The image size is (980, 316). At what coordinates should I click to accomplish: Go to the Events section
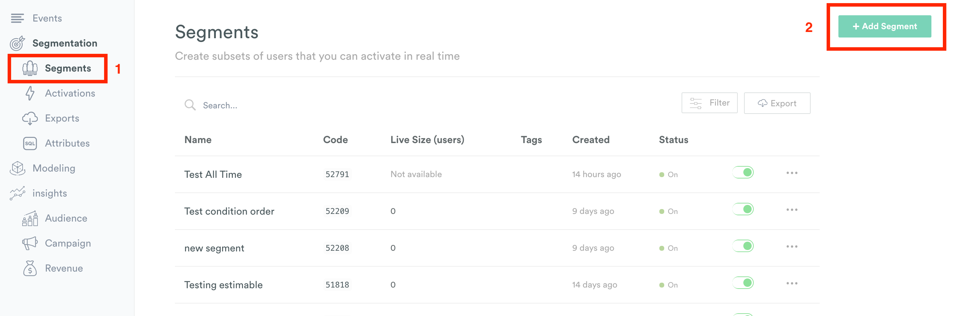pyautogui.click(x=47, y=18)
